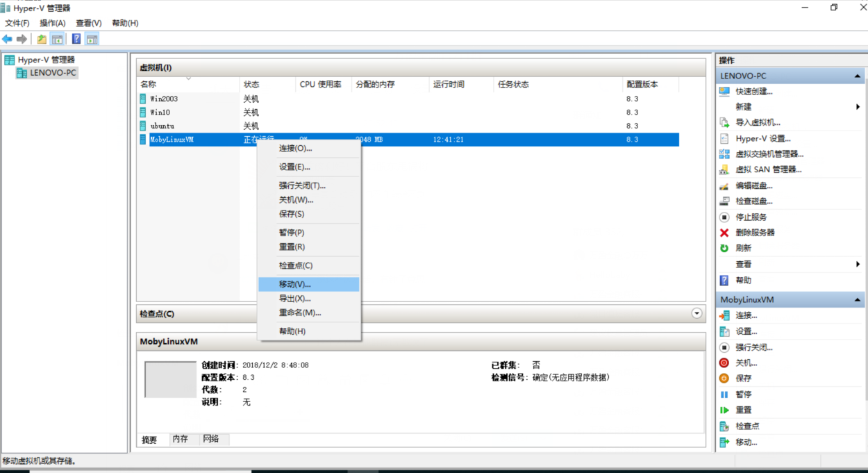Click the 检查磁盘 icon
The width and height of the screenshot is (868, 473).
pos(724,201)
